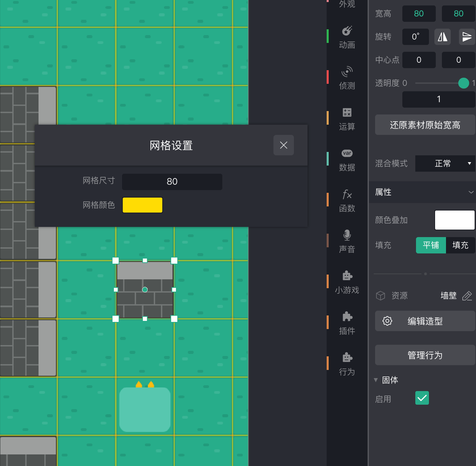Click the horizontal flip icon
This screenshot has width=476, height=466.
click(442, 37)
